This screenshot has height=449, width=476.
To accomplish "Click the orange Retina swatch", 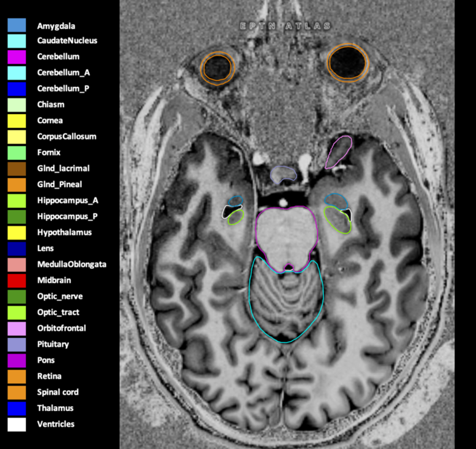I will pos(17,377).
